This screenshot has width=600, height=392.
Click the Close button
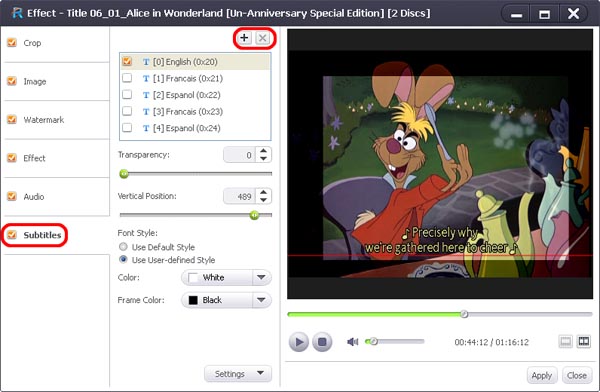click(577, 376)
